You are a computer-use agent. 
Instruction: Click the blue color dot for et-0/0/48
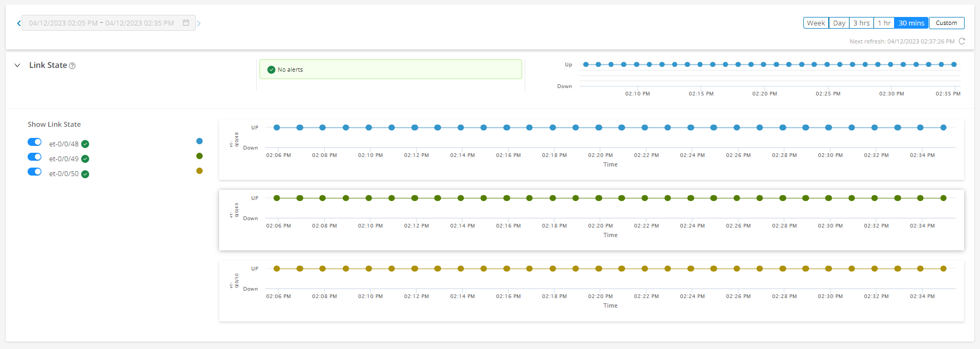coord(200,141)
